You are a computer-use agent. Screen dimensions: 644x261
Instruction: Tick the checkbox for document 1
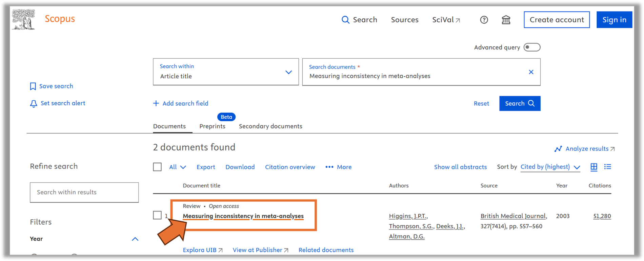[x=157, y=215]
